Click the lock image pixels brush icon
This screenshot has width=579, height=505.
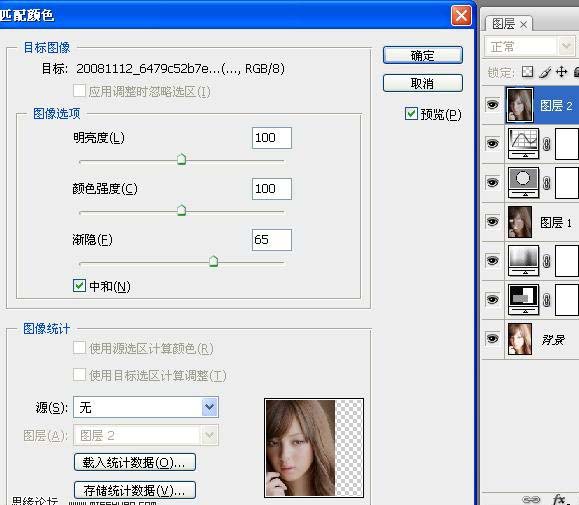click(x=545, y=72)
